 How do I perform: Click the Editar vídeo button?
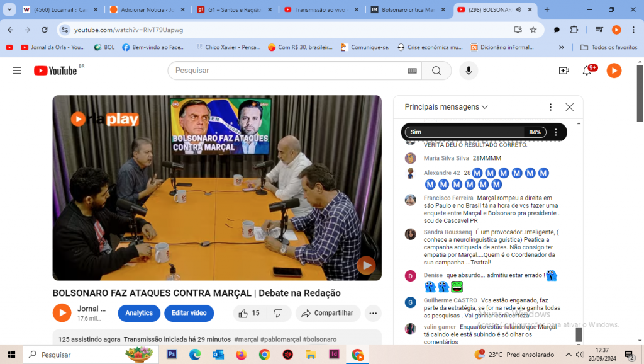pyautogui.click(x=189, y=313)
